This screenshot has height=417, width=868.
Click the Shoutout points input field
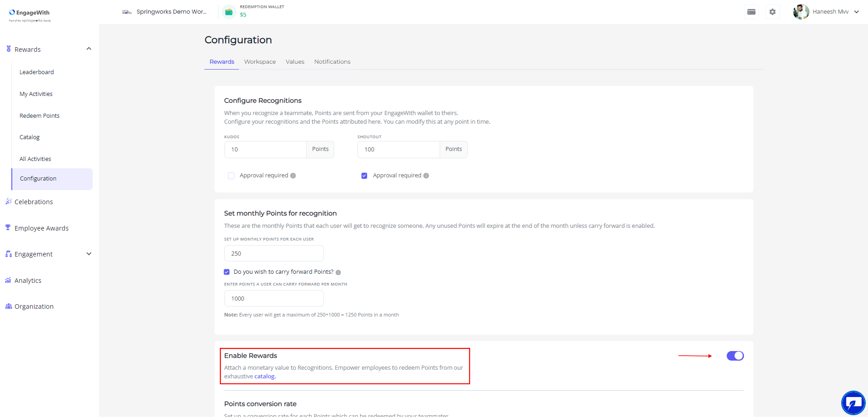pyautogui.click(x=398, y=149)
